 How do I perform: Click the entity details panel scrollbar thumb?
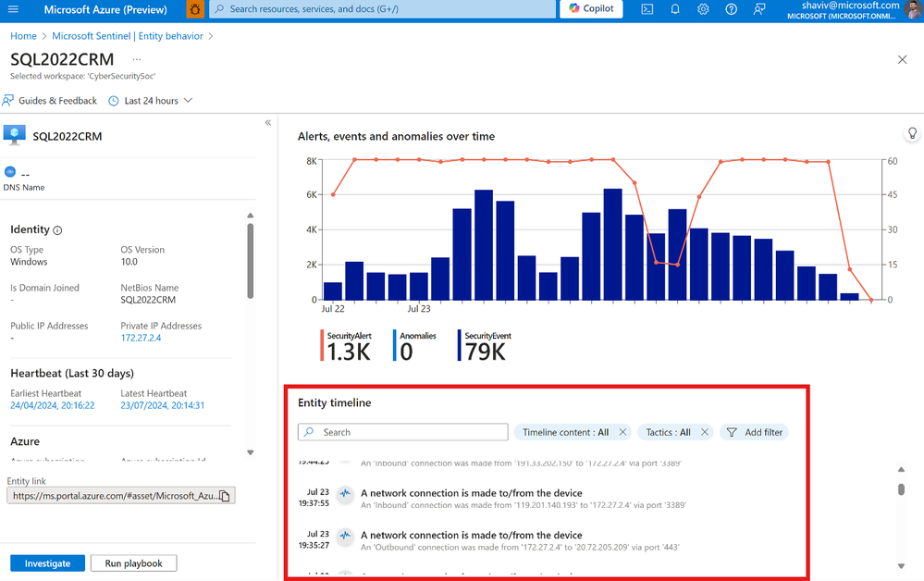pyautogui.click(x=251, y=261)
